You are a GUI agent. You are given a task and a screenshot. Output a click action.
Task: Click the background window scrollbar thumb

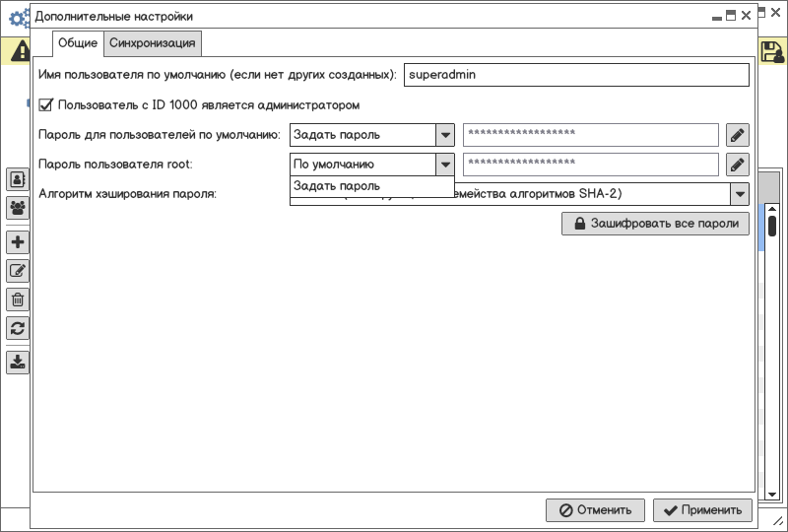click(x=772, y=227)
